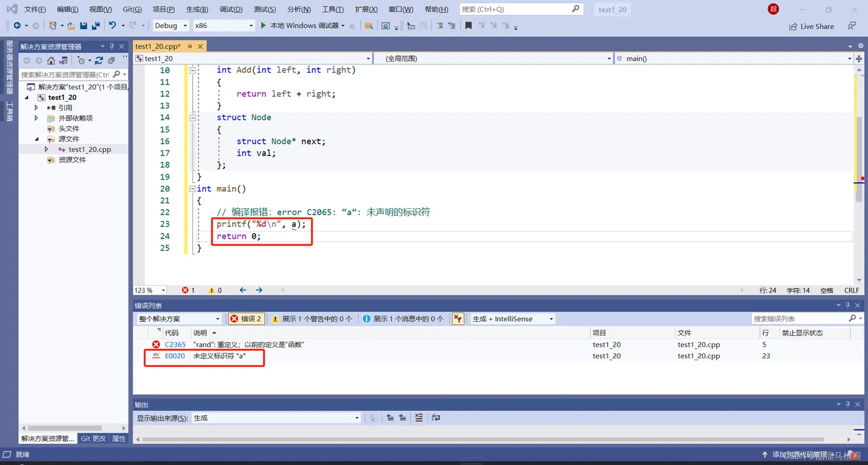Open the main() member dropdown
The image size is (868, 465).
pyautogui.click(x=735, y=58)
